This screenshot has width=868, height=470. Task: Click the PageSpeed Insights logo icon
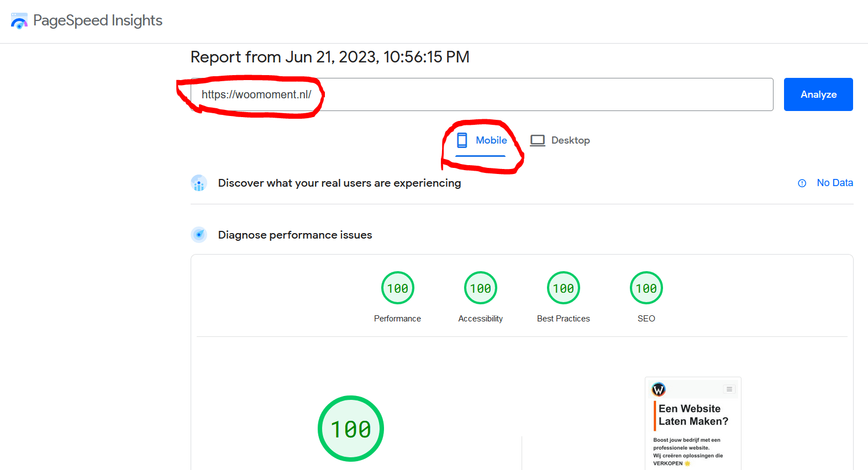click(19, 21)
